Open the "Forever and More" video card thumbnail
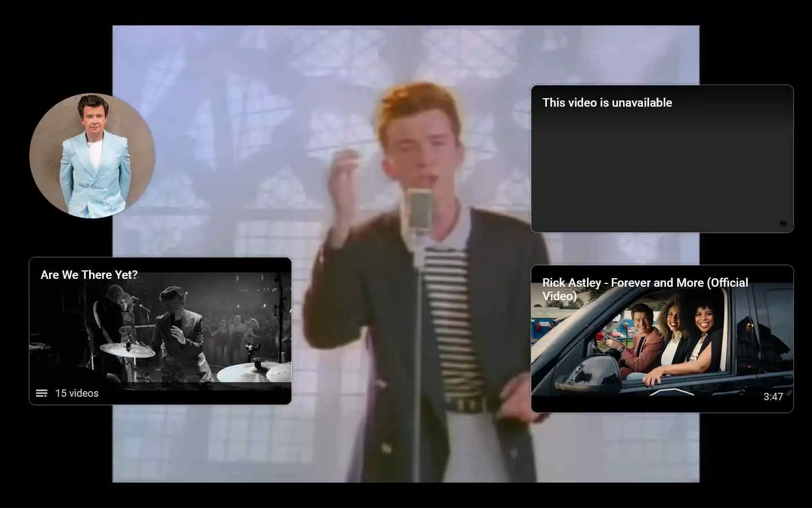This screenshot has height=508, width=812. 662,339
